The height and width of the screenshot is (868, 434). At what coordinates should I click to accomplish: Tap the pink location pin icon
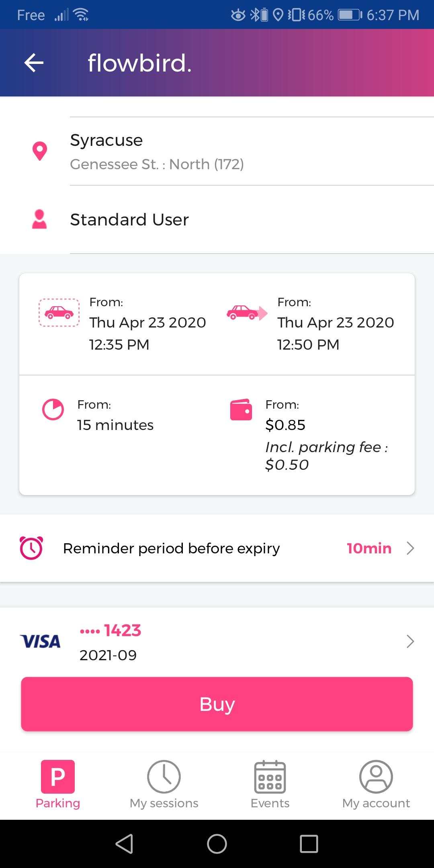[x=39, y=151]
